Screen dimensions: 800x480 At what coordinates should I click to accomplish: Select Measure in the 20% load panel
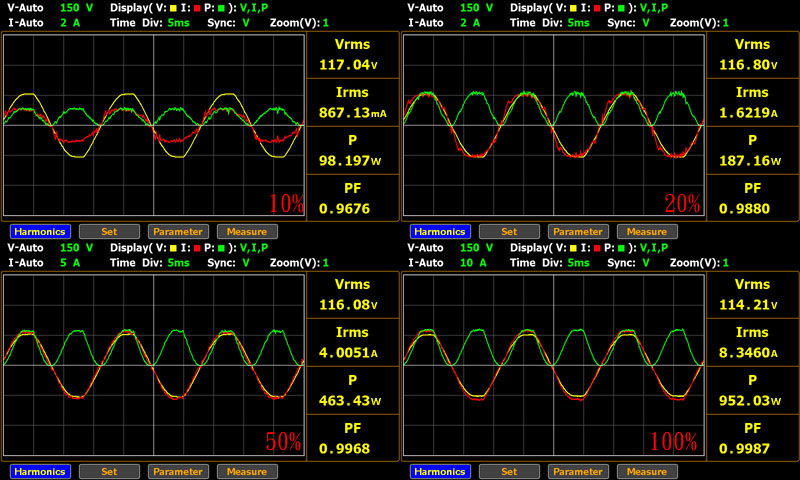(647, 232)
